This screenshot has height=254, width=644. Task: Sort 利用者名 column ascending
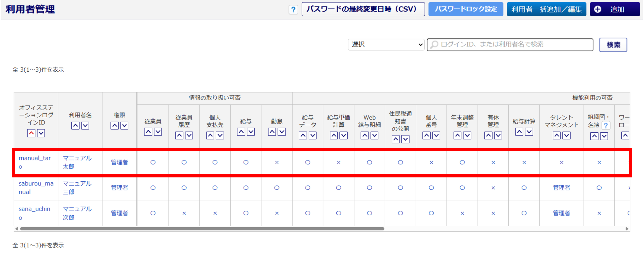coord(75,125)
